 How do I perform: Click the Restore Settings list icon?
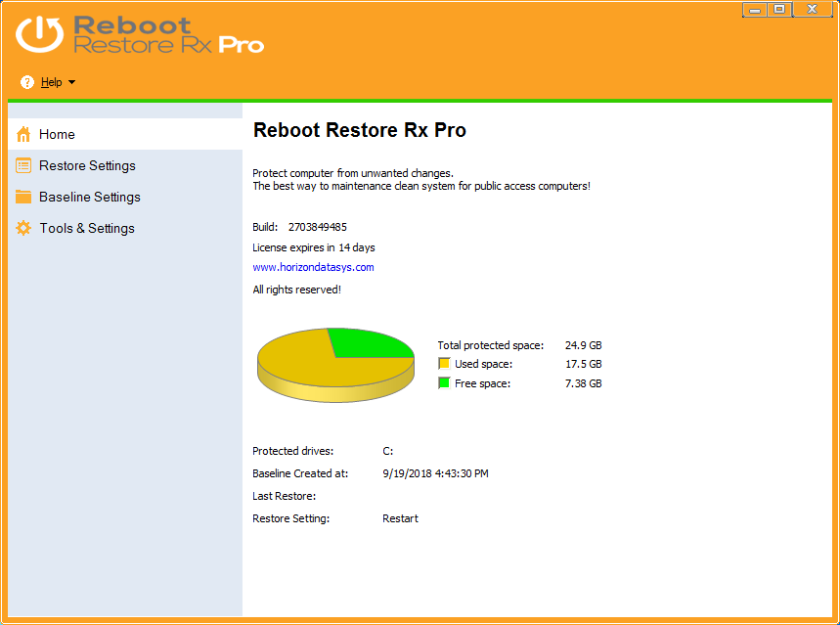(23, 165)
